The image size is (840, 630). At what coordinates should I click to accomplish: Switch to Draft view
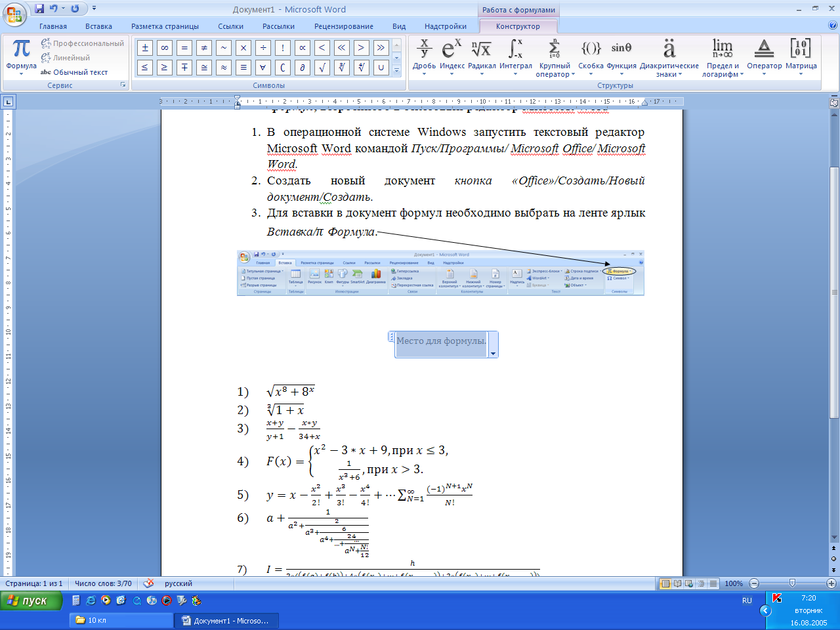click(713, 583)
